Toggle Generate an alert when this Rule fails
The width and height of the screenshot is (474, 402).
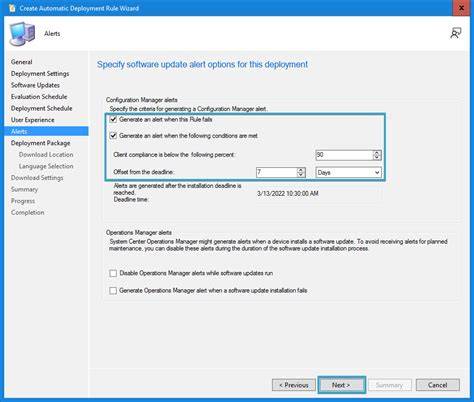[113, 119]
